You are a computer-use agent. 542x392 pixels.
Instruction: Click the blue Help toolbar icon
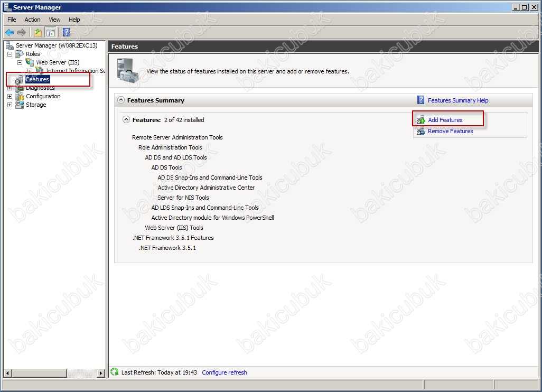tap(66, 33)
